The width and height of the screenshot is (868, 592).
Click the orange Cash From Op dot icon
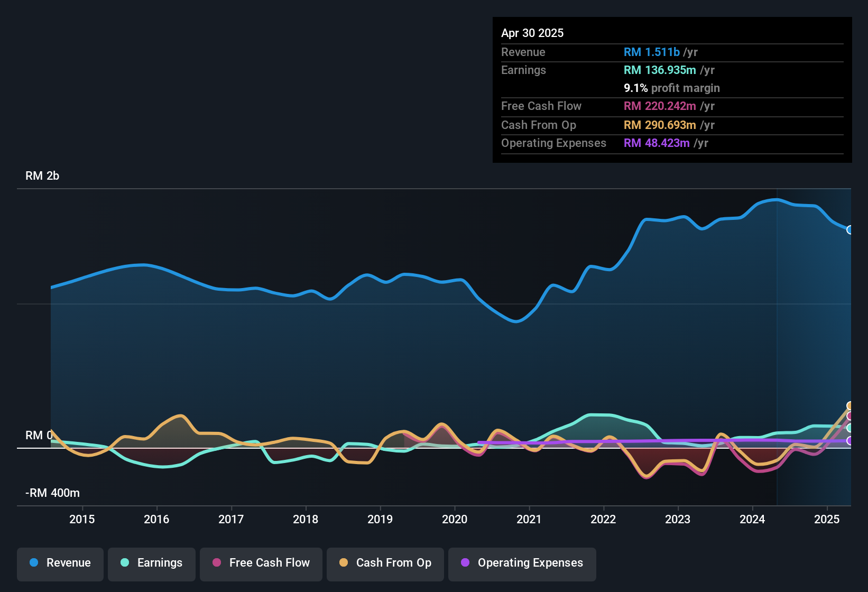click(344, 563)
